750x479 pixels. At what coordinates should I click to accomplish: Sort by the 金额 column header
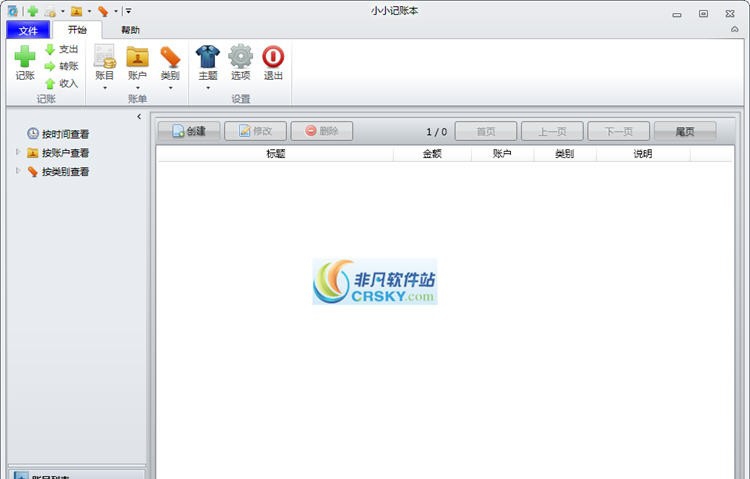pyautogui.click(x=432, y=154)
